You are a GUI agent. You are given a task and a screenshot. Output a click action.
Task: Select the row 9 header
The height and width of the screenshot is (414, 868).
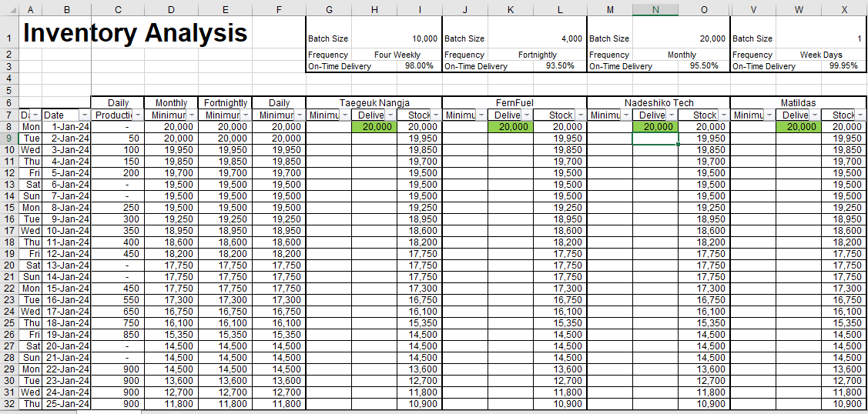pos(9,139)
